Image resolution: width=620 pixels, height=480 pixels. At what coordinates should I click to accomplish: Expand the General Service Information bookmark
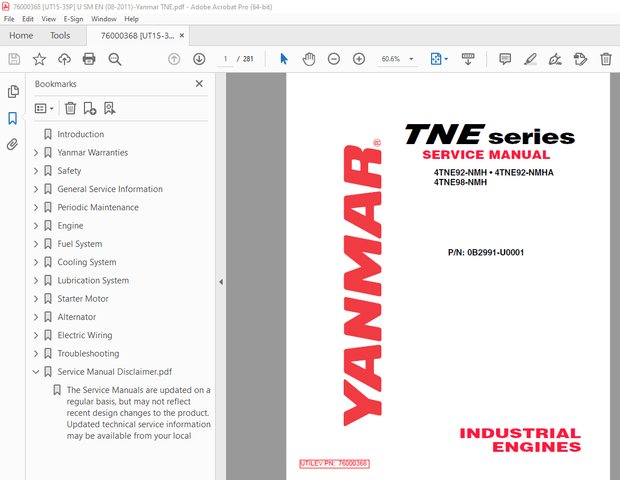coord(36,189)
